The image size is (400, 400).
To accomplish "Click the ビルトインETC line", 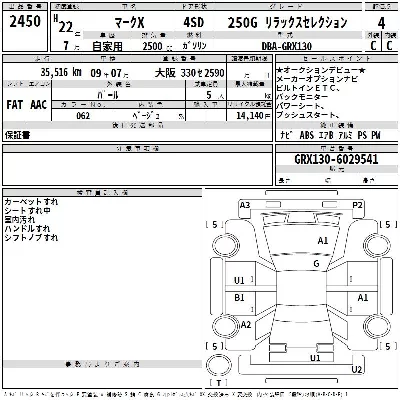I will (308, 88).
